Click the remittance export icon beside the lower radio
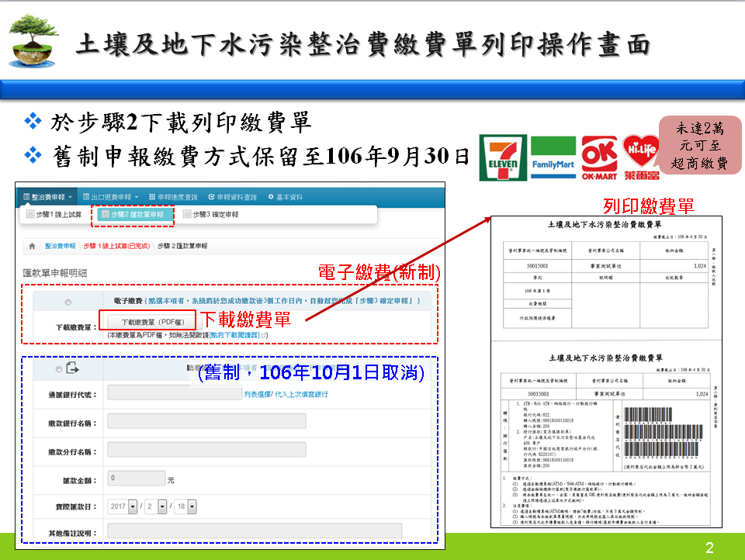The image size is (745, 560). tap(74, 368)
